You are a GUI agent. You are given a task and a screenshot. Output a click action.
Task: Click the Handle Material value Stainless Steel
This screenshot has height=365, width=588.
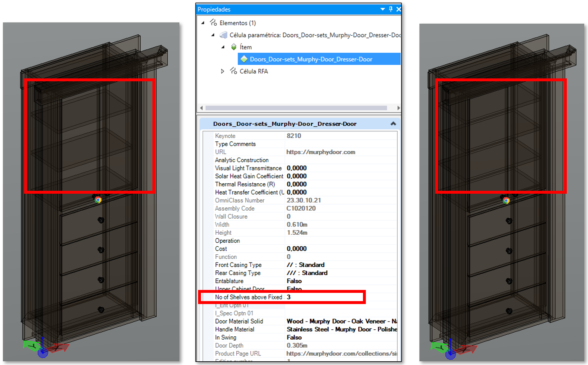(342, 329)
